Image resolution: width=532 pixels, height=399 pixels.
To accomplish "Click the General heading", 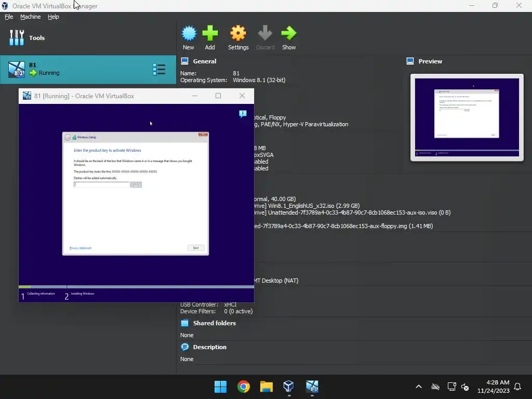I will click(205, 61).
